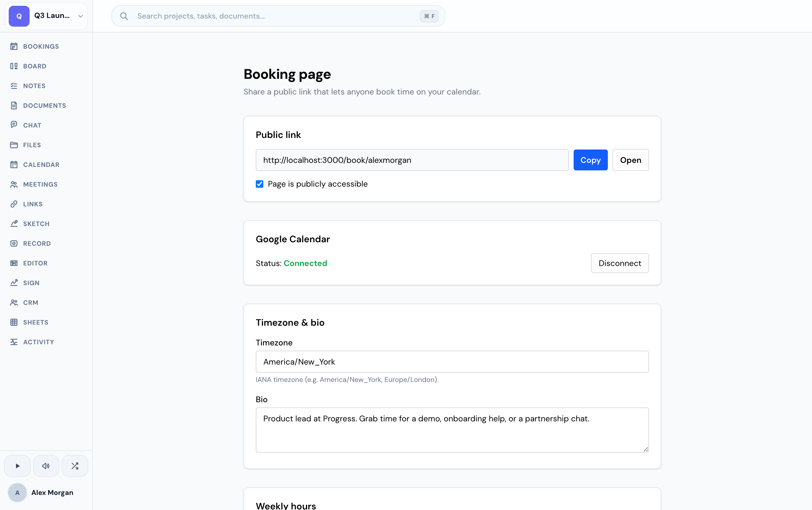Select the Calendar icon in sidebar
Viewport: 812px width, 510px height.
tap(14, 164)
